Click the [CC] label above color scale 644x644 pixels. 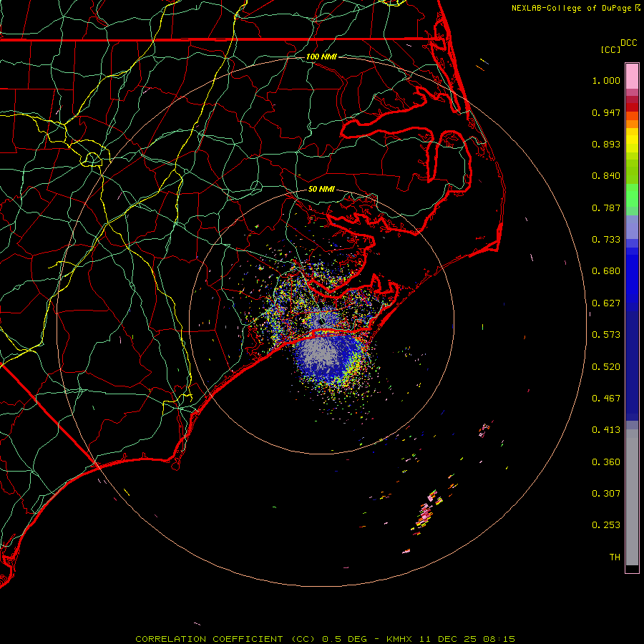tap(610, 49)
